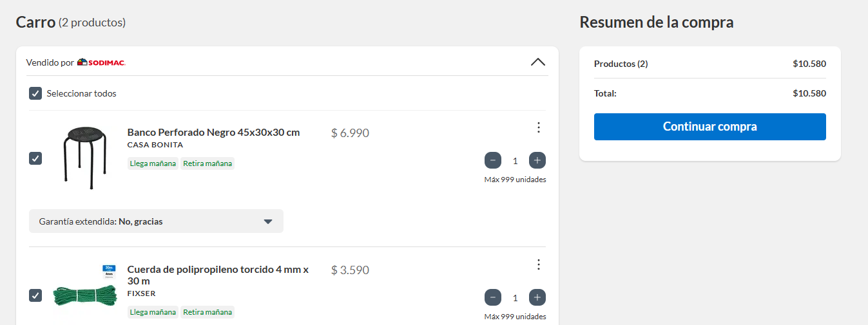Screen dimensions: 868x325
Task: Open the Garantía extendida dropdown
Action: click(156, 221)
